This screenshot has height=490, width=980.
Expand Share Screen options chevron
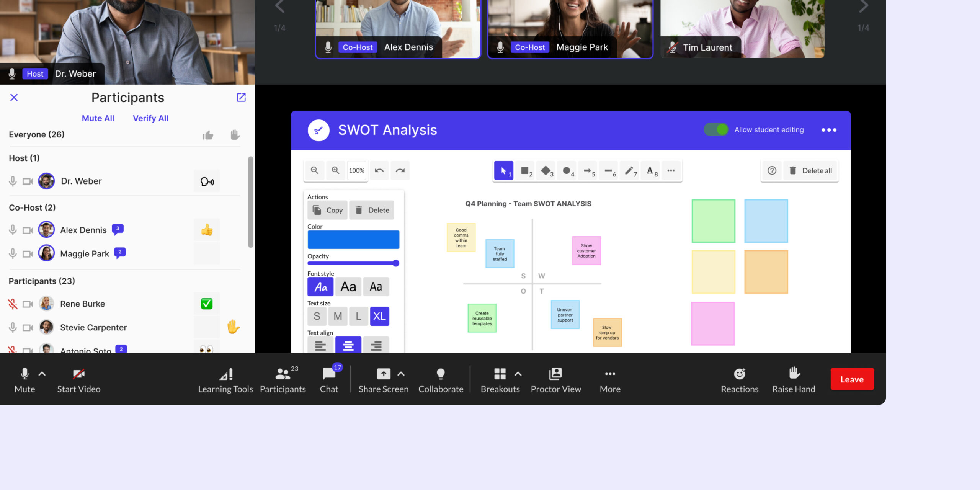[x=401, y=374]
